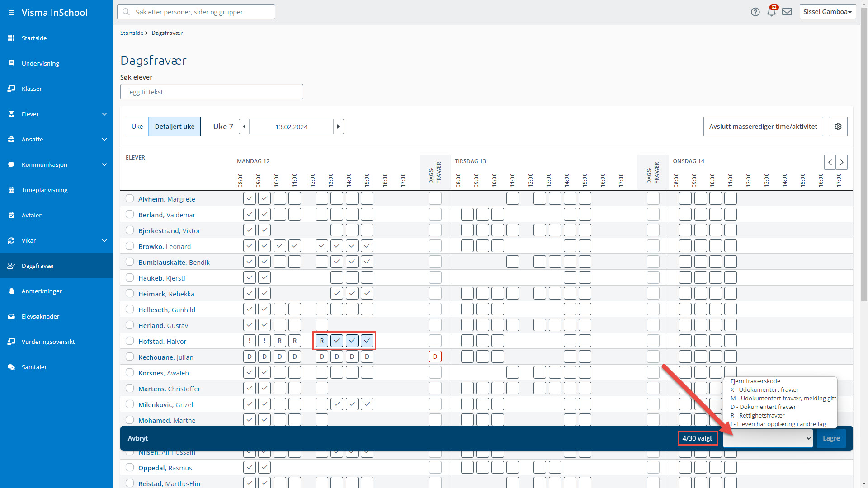Viewport: 868px width, 488px height.
Task: Toggle Browko Leonard Monday 08:00 checkbox
Action: tap(249, 246)
